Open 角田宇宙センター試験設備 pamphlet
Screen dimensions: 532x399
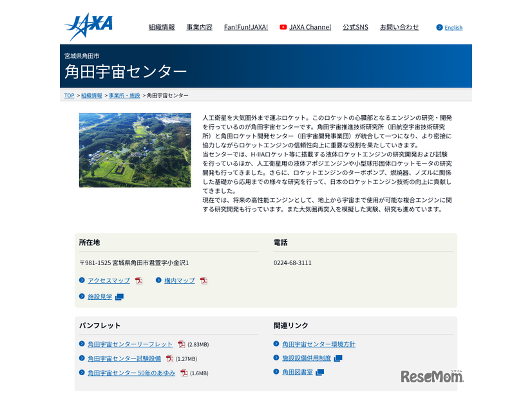click(x=124, y=358)
